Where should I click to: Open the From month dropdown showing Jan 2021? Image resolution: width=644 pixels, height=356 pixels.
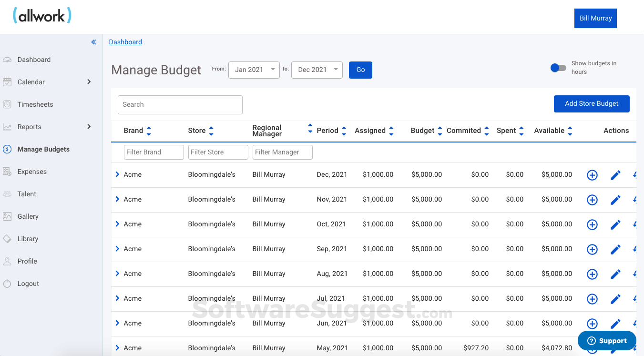point(254,70)
